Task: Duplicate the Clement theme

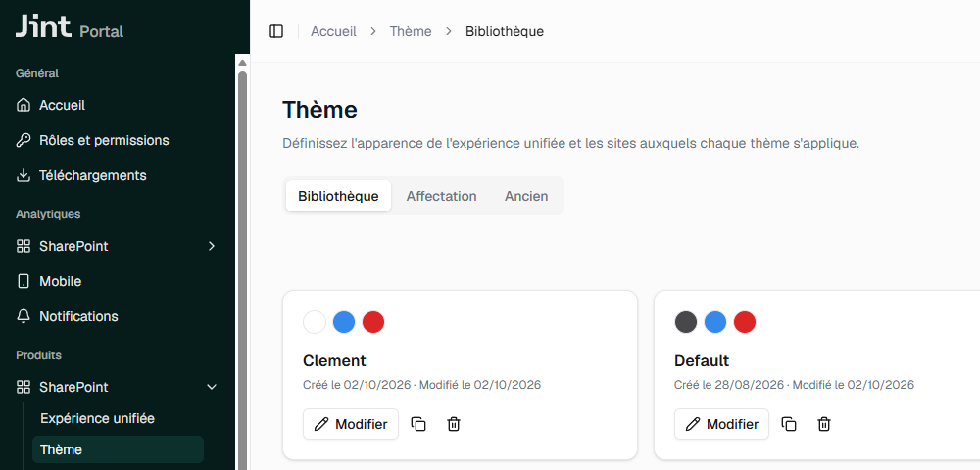Action: [x=418, y=424]
